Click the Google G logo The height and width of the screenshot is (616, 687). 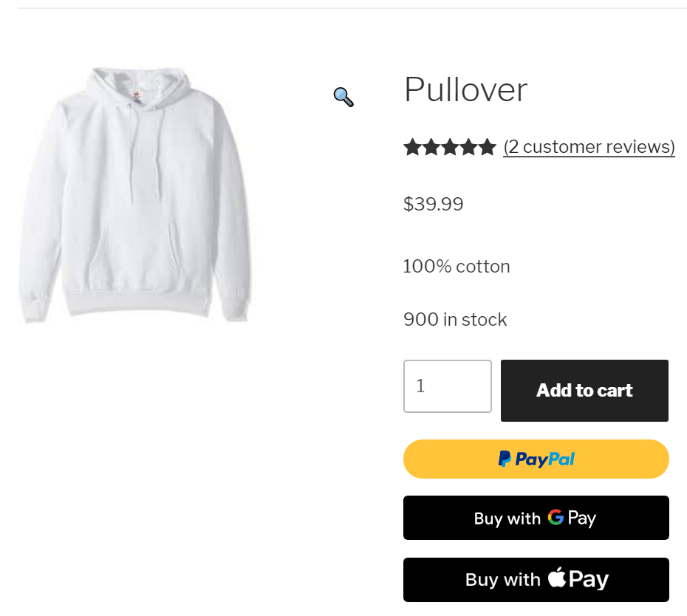click(x=556, y=518)
